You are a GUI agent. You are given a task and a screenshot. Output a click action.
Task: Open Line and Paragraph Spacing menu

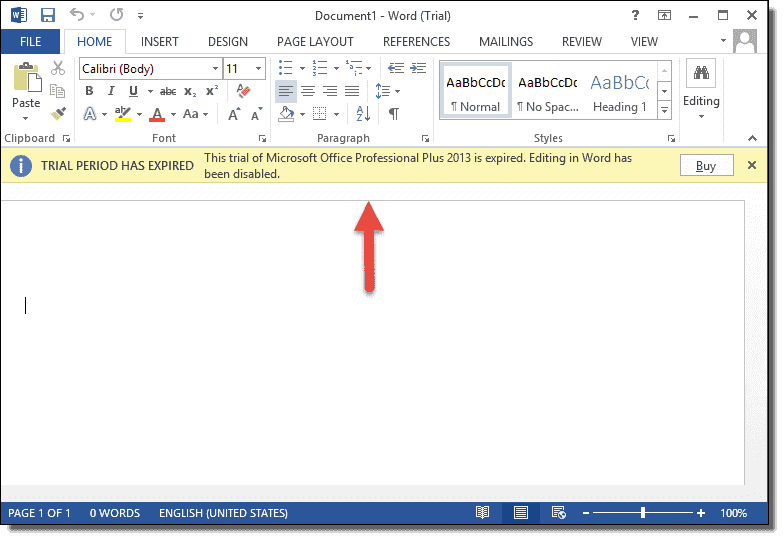[388, 91]
